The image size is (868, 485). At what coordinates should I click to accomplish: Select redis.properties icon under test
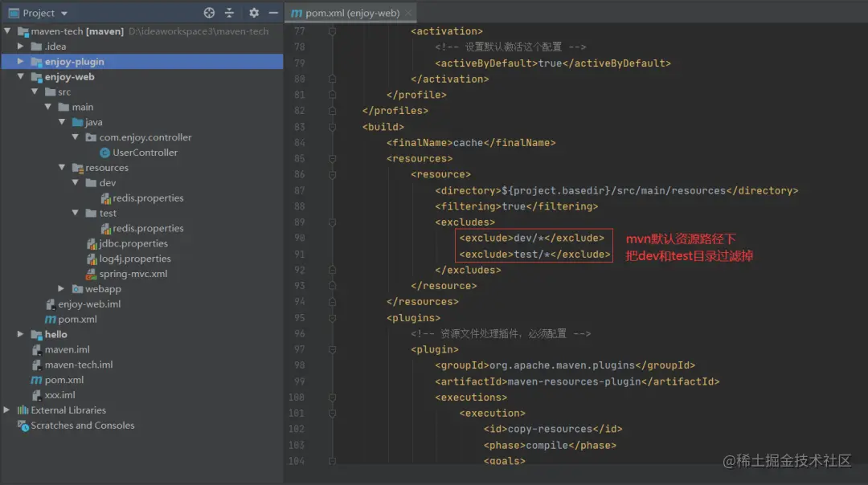tap(105, 228)
